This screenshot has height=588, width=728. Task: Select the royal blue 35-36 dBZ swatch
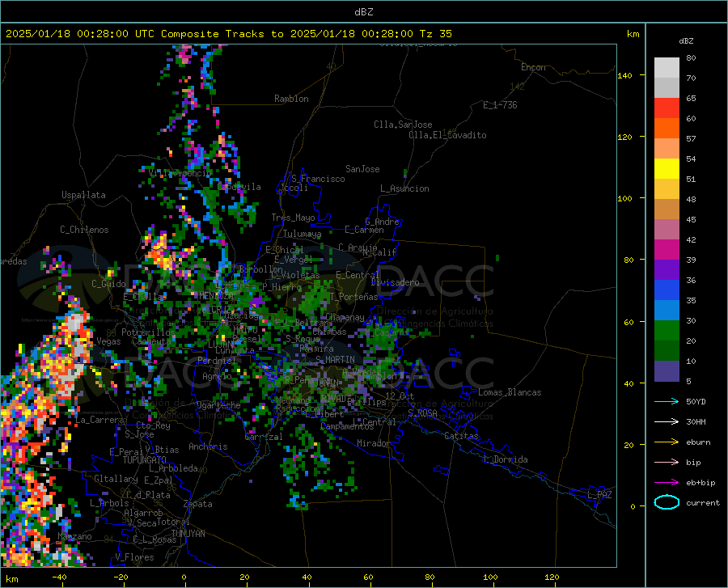click(667, 290)
